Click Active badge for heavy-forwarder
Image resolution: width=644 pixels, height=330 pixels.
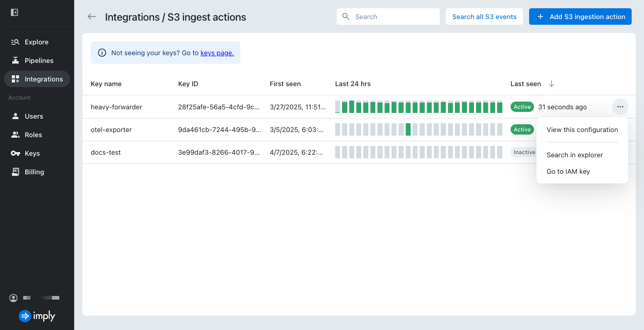(522, 107)
